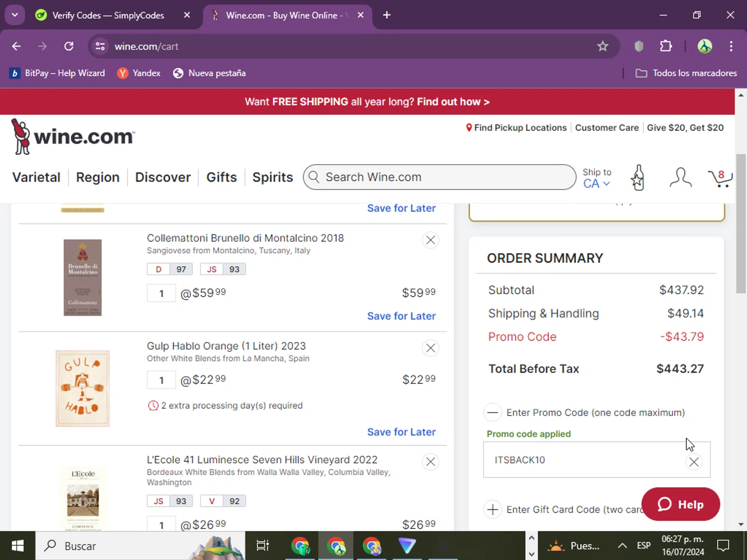
Task: Show hidden system tray icons
Action: [x=622, y=546]
